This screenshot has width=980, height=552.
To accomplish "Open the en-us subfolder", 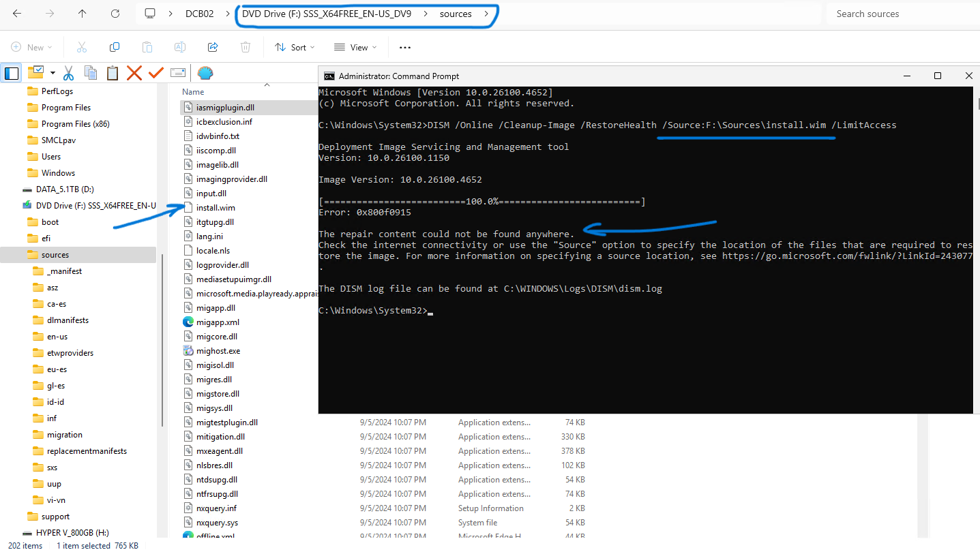I will [57, 337].
